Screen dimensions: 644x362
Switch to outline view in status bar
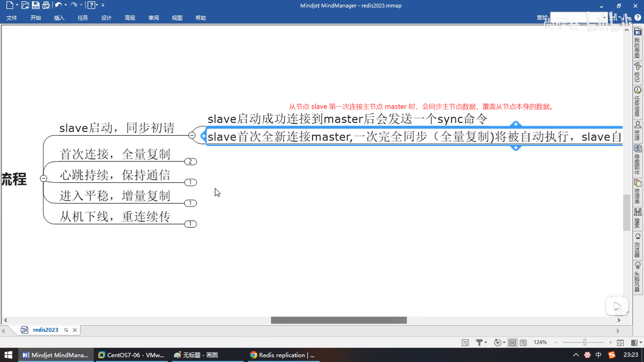click(523, 343)
